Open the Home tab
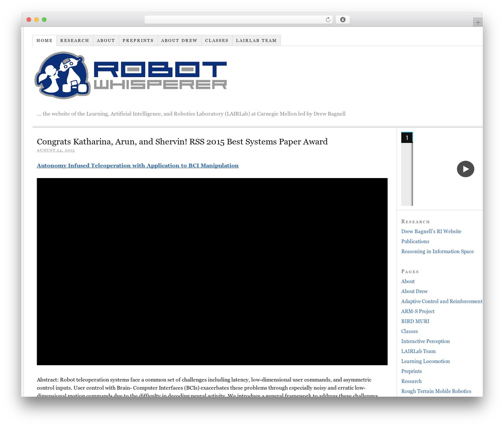The image size is (504, 427). tap(44, 41)
